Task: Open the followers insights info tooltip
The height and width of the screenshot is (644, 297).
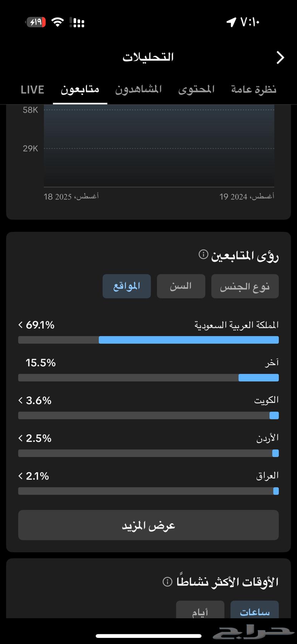Action: 203,255
